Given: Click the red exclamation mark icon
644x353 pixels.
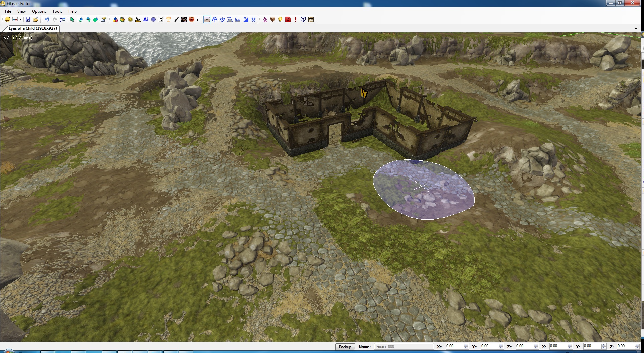Looking at the screenshot, I should coord(296,20).
